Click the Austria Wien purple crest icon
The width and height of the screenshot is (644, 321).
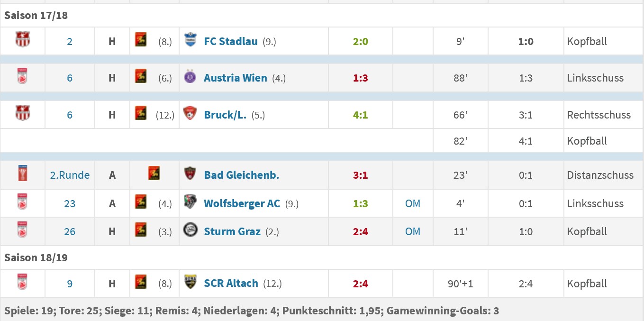(x=190, y=77)
